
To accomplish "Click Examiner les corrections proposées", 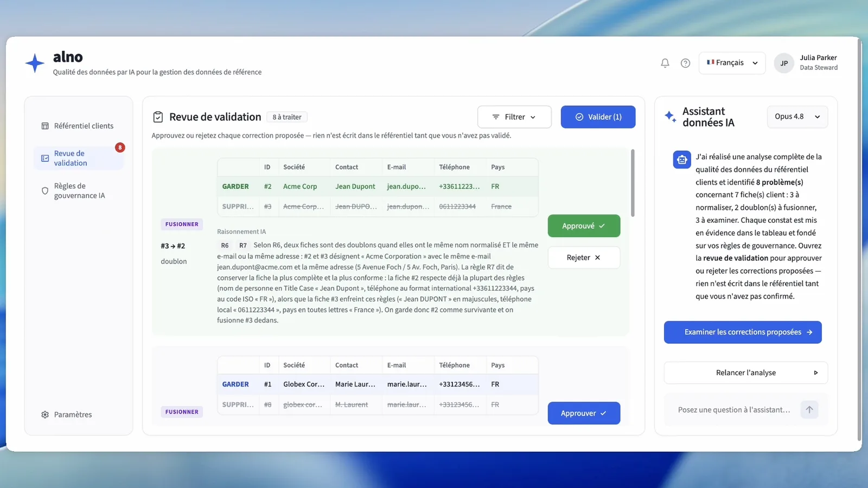I will pos(743,332).
